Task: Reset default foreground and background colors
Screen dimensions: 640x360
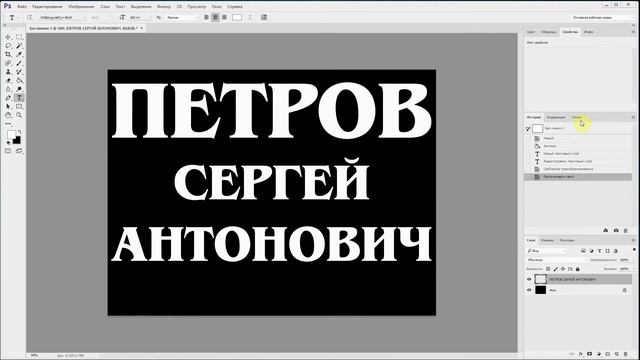Action: pos(9,142)
